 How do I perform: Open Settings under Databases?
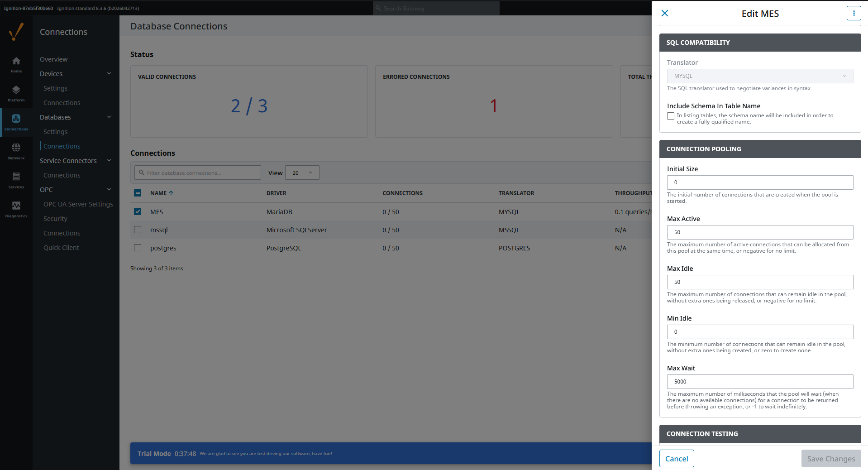pyautogui.click(x=55, y=132)
